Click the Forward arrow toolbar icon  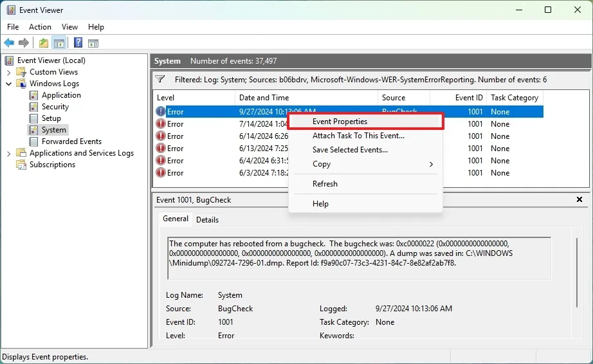[x=24, y=43]
